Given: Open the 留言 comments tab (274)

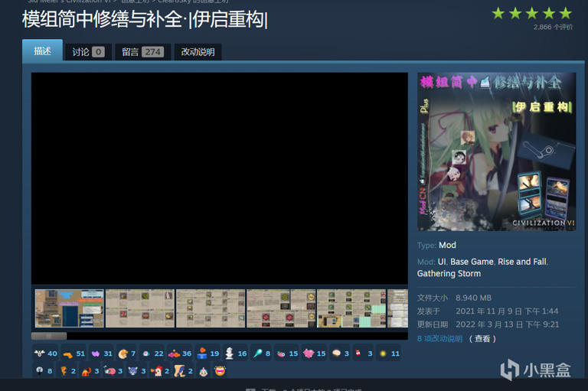Looking at the screenshot, I should [x=142, y=52].
